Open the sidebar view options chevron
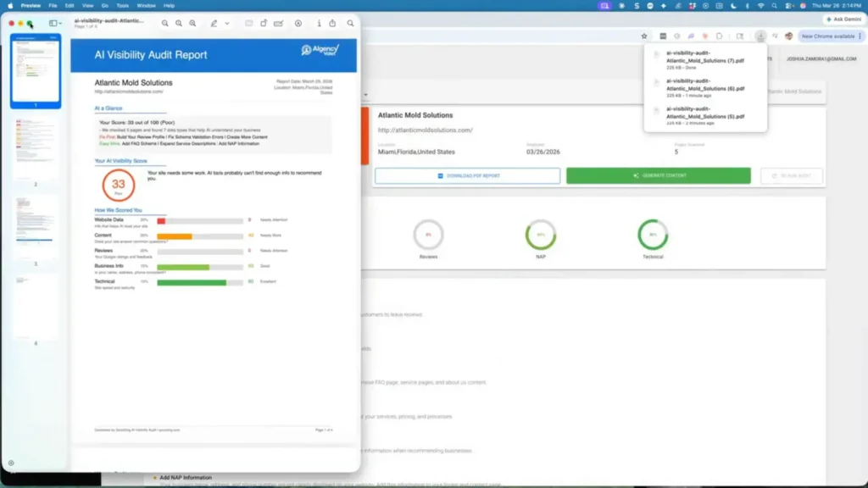Viewport: 868px width, 488px height. tap(59, 23)
